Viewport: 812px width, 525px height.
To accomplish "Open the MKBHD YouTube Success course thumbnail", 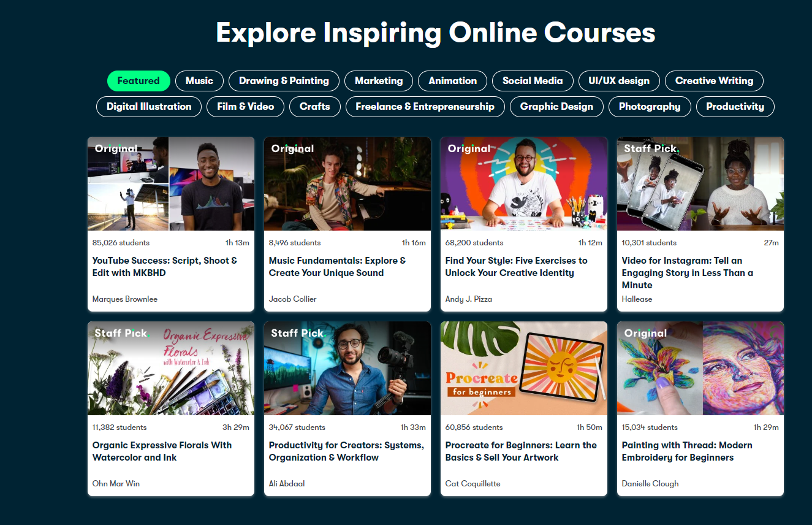I will click(171, 183).
